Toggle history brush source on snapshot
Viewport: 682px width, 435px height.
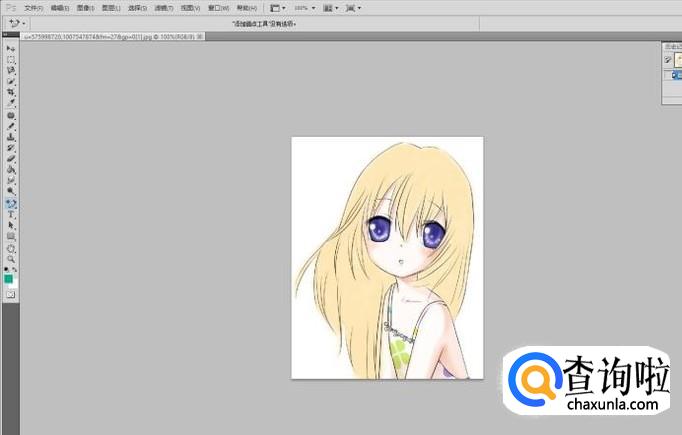669,59
